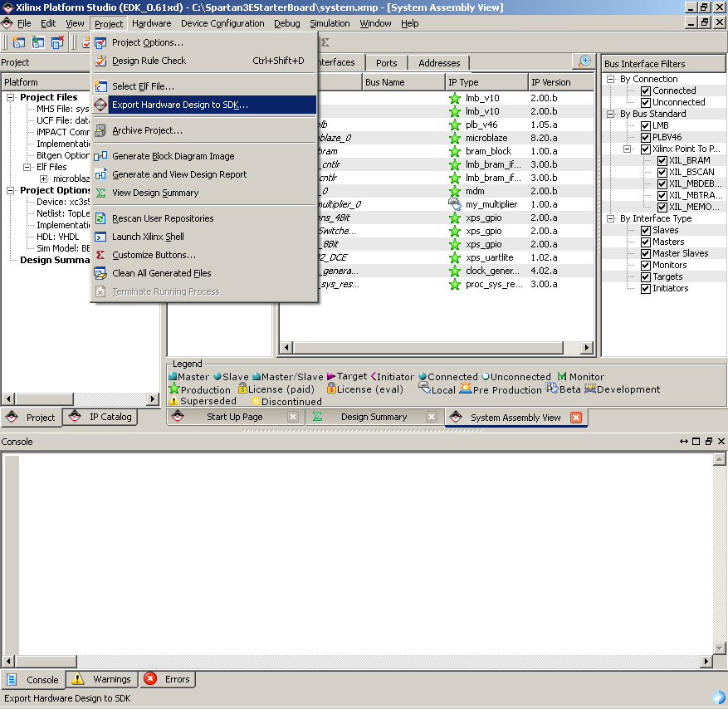Screen dimensions: 728x709
Task: Close the Start Up Page tab
Action: [293, 417]
